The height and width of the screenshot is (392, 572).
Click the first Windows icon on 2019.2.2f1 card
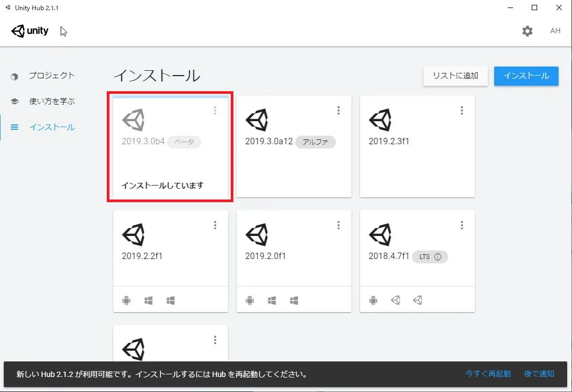(x=149, y=300)
